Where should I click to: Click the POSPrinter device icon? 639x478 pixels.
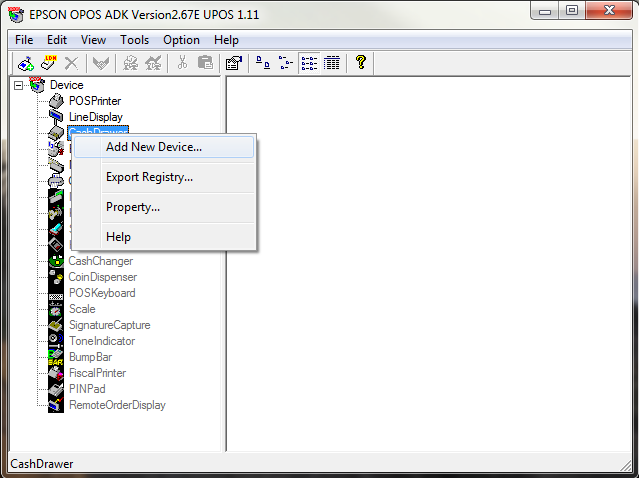click(x=56, y=101)
